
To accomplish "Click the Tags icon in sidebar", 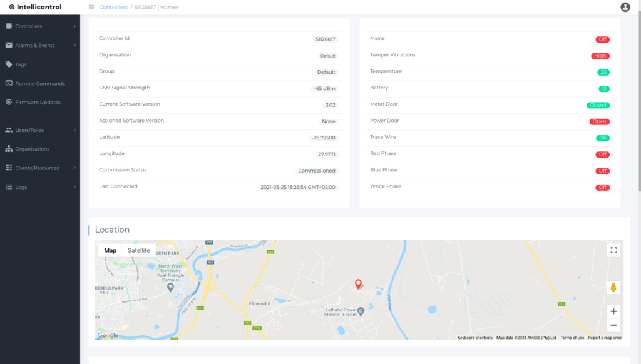I will click(x=9, y=64).
